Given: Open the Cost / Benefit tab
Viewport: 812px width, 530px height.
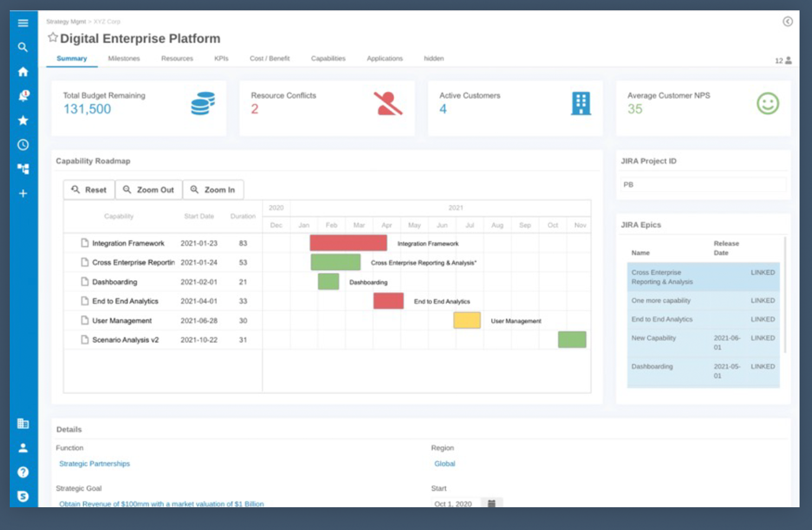Looking at the screenshot, I should coord(269,59).
